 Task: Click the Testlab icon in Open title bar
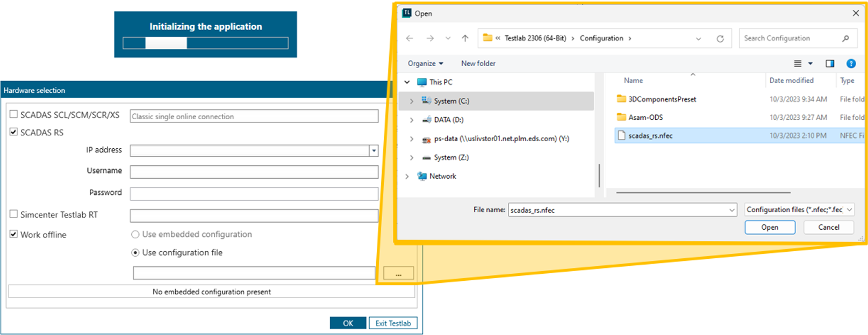tap(407, 13)
